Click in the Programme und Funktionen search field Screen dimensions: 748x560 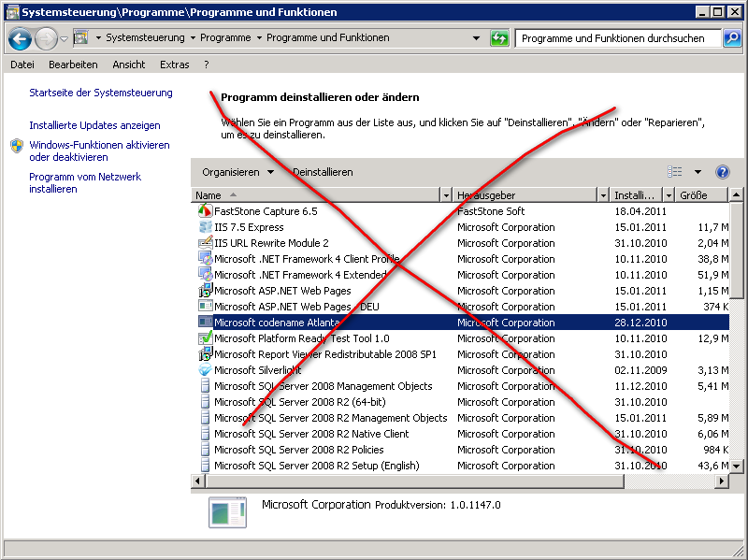(x=617, y=38)
